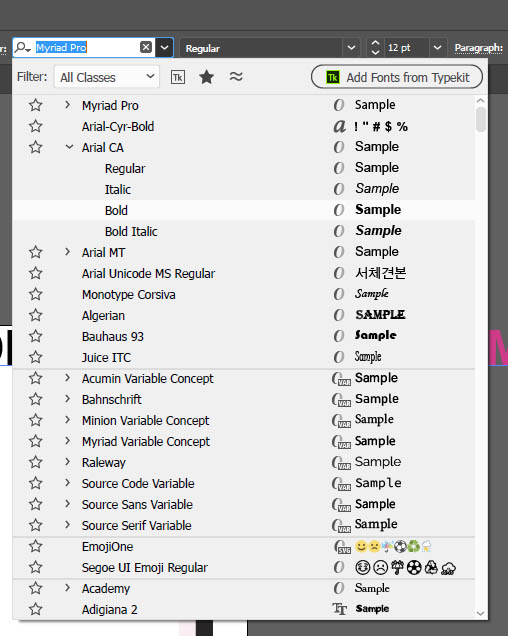Filter fonts by Typekit icon
Screen dimensions: 508x636
point(178,77)
